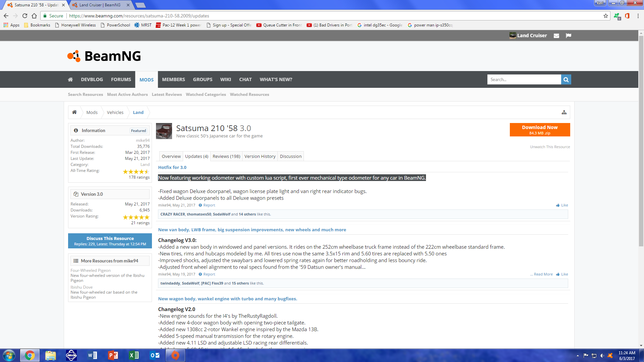Click the breadcrumb home icon

(x=74, y=112)
